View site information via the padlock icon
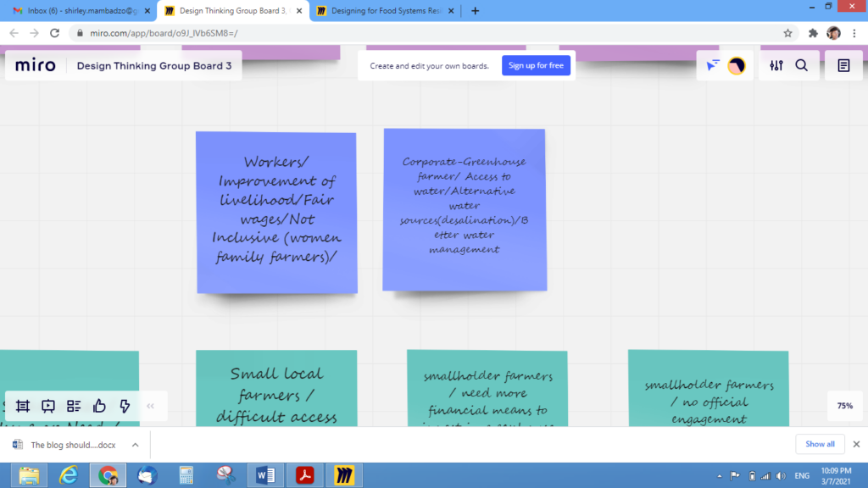Screen dimensions: 868x488 coord(81,33)
